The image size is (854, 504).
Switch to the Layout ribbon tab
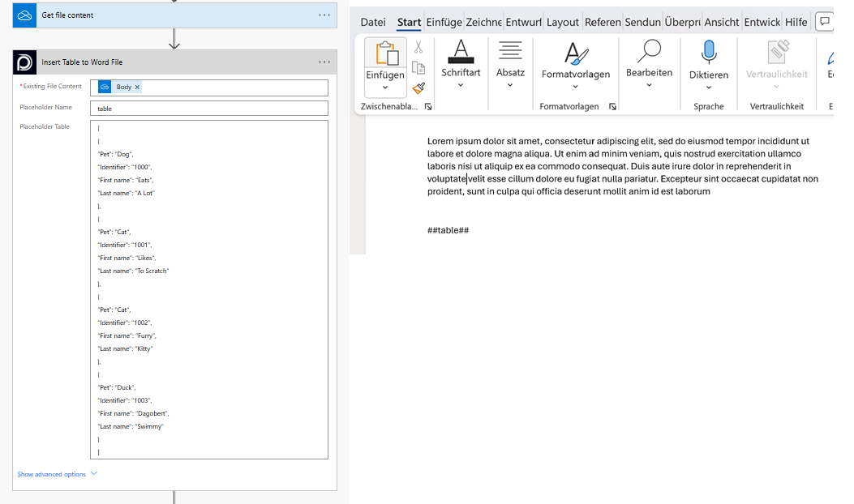coord(562,23)
